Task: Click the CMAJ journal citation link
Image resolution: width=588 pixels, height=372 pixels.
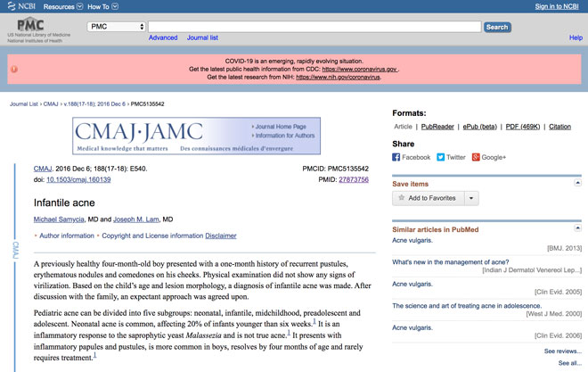Action: [43, 169]
